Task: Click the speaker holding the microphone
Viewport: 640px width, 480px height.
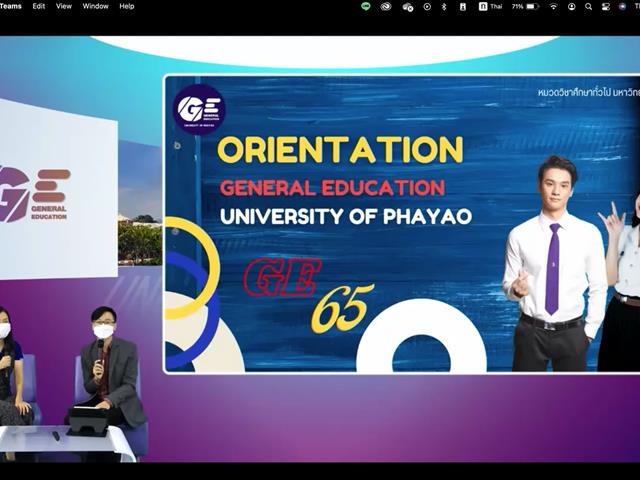Action: pyautogui.click(x=108, y=367)
